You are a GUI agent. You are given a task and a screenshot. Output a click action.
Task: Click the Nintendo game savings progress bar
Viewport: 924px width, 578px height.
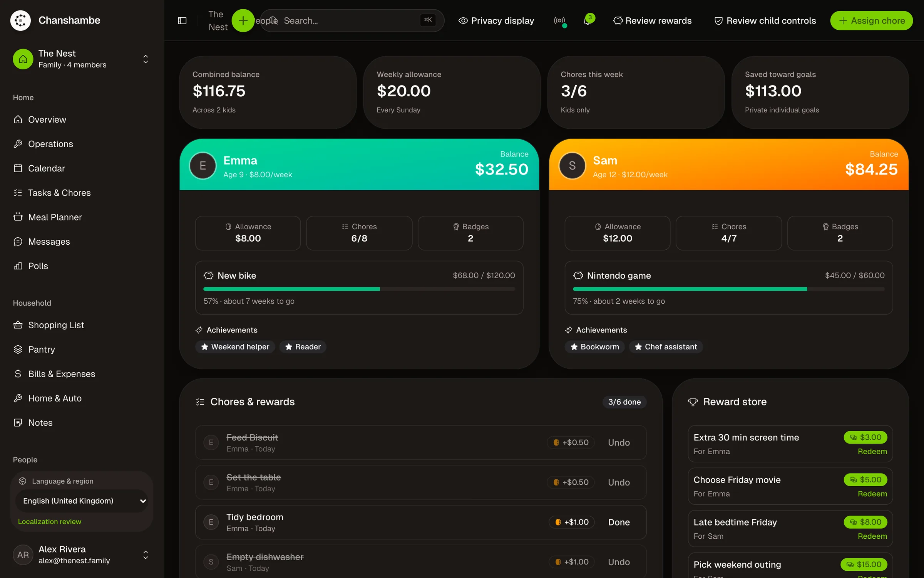point(728,289)
